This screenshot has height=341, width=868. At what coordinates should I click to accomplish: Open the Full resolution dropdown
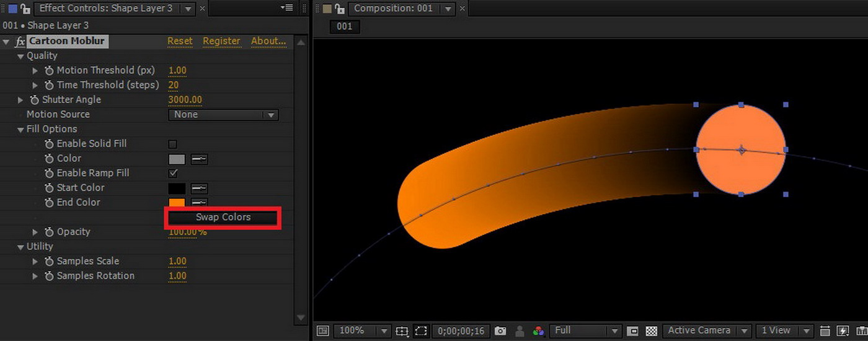coord(586,331)
